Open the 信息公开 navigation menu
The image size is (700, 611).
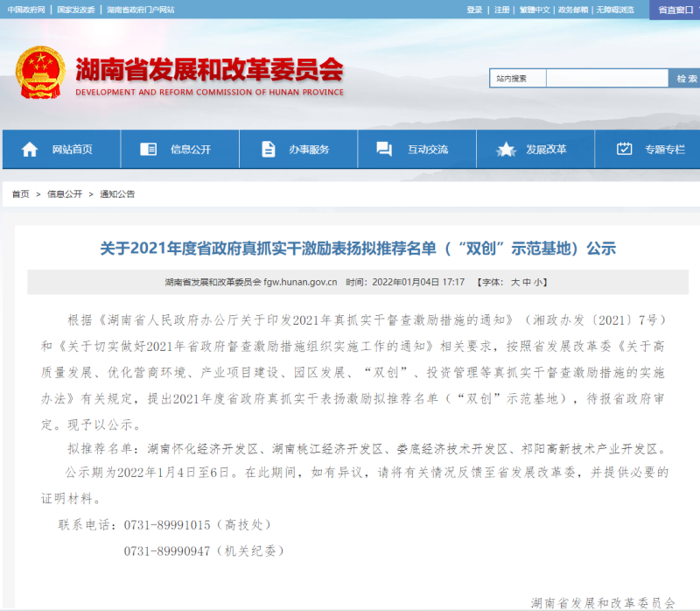190,150
